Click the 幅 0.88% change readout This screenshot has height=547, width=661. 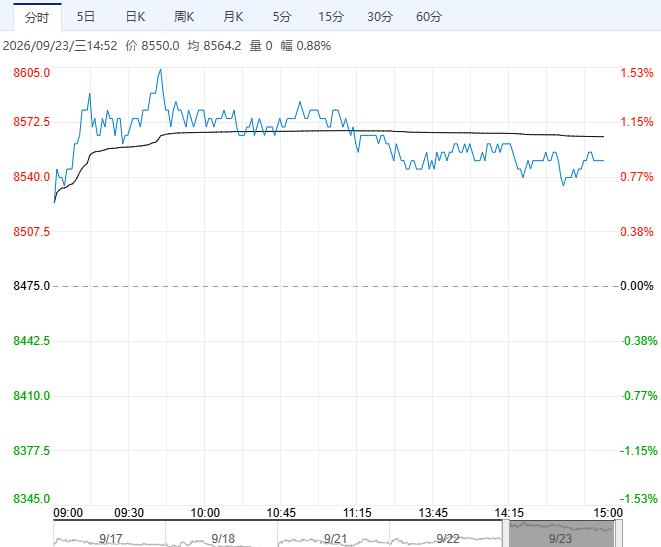[306, 46]
